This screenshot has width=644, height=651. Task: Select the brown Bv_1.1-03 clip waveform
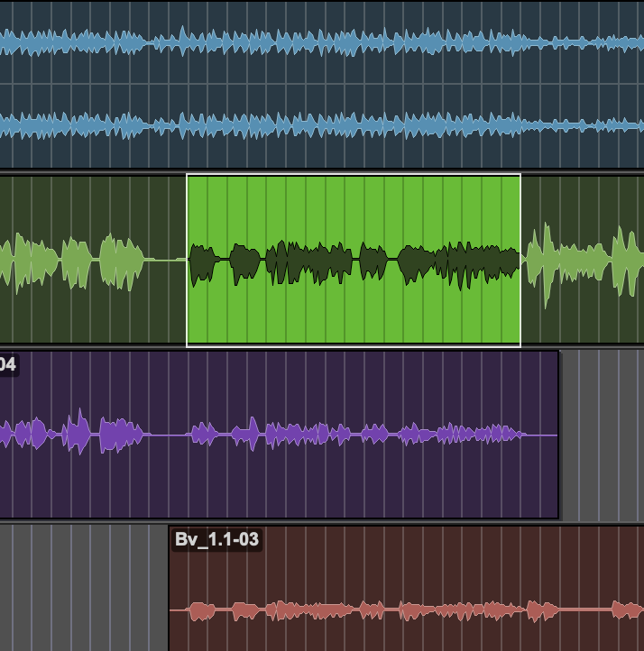coord(406,610)
